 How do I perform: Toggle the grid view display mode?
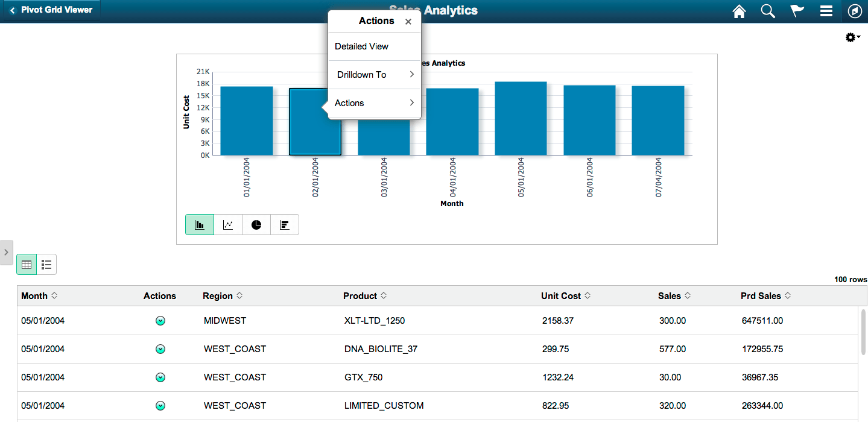pyautogui.click(x=26, y=264)
